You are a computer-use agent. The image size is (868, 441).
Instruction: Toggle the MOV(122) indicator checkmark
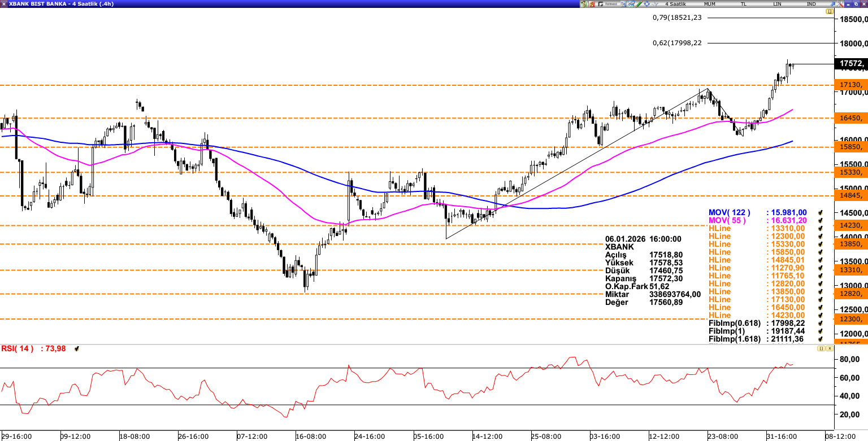click(820, 212)
